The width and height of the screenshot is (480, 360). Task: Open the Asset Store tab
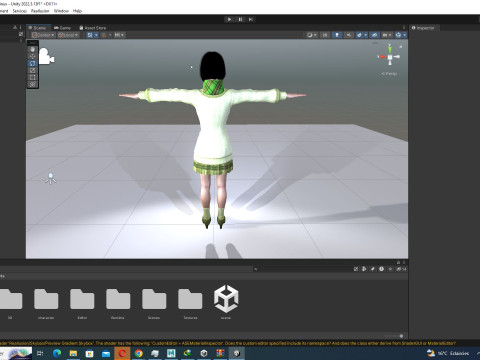pos(93,28)
